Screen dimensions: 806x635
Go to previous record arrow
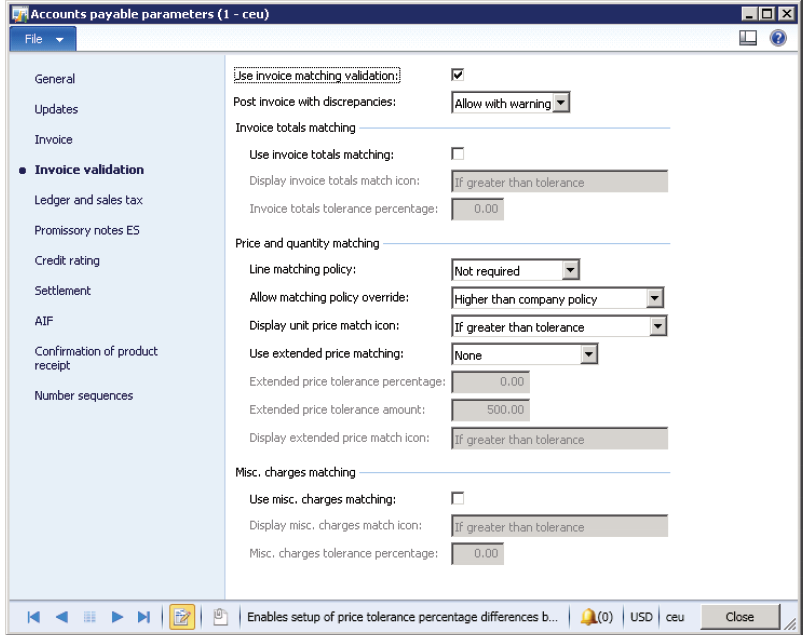click(x=61, y=617)
